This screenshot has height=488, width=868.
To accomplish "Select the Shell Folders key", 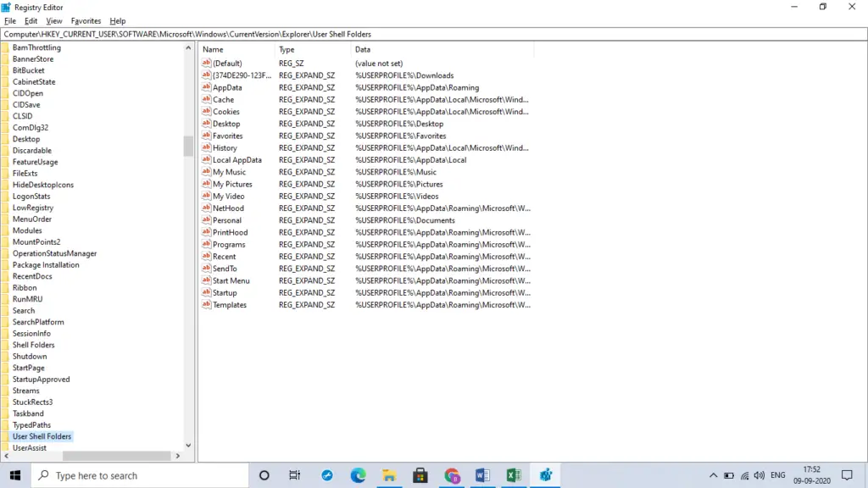I will (34, 345).
